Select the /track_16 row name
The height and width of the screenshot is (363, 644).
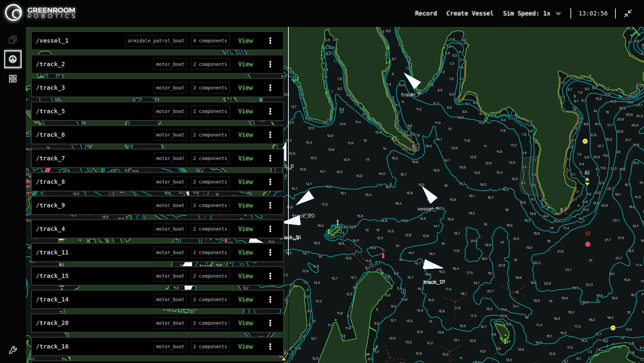[x=52, y=347]
